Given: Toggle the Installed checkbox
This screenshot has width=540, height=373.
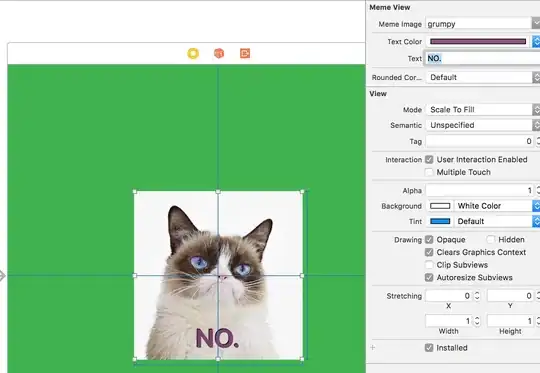Looking at the screenshot, I should (429, 348).
